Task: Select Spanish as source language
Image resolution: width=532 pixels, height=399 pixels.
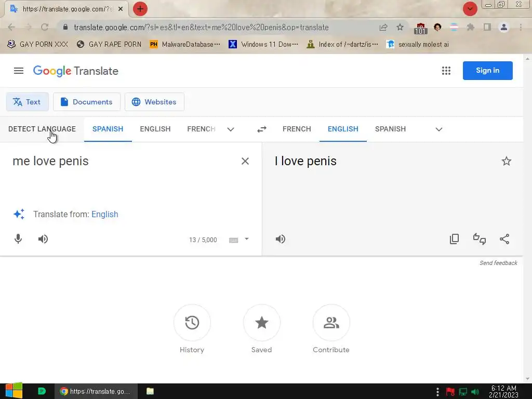Action: 108,129
